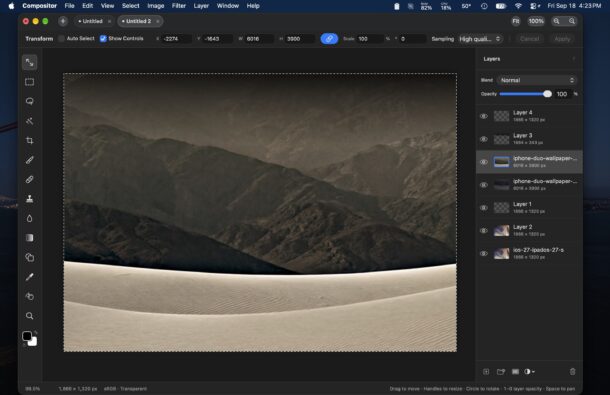Image resolution: width=610 pixels, height=395 pixels.
Task: Open the Compositor app menu
Action: [x=39, y=6]
